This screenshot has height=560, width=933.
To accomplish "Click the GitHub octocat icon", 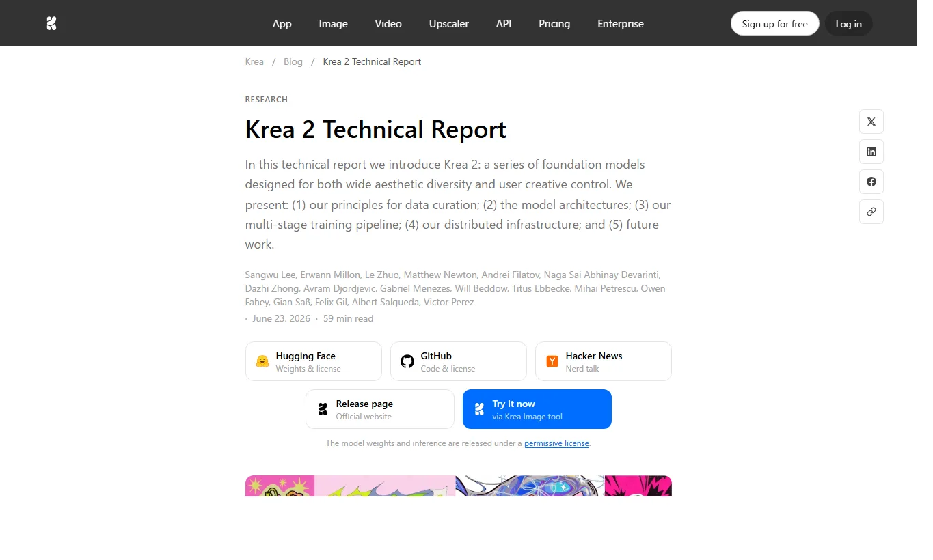I will (407, 361).
